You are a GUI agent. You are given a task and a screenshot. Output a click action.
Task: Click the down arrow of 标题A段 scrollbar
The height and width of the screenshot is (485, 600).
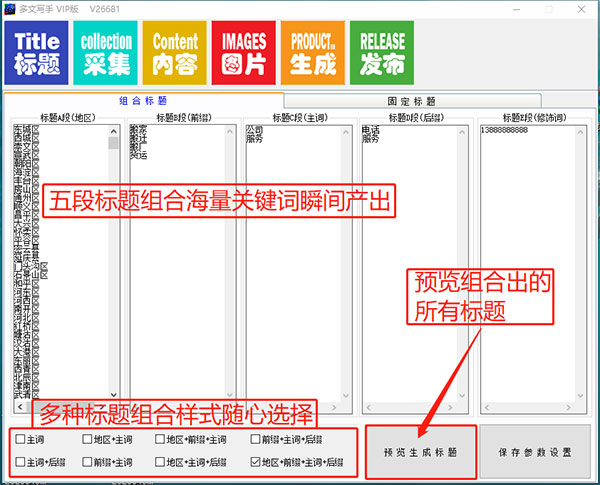point(114,395)
